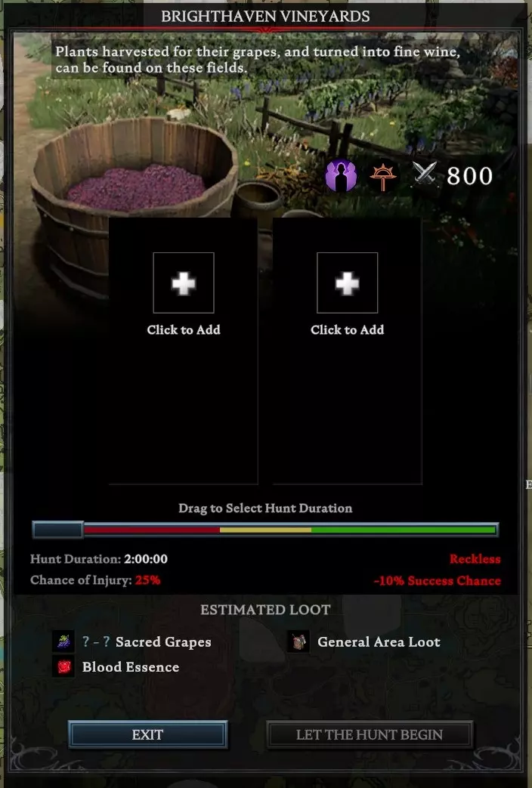Viewport: 532px width, 788px height.
Task: Add a servant using the left plus icon
Action: tap(184, 283)
